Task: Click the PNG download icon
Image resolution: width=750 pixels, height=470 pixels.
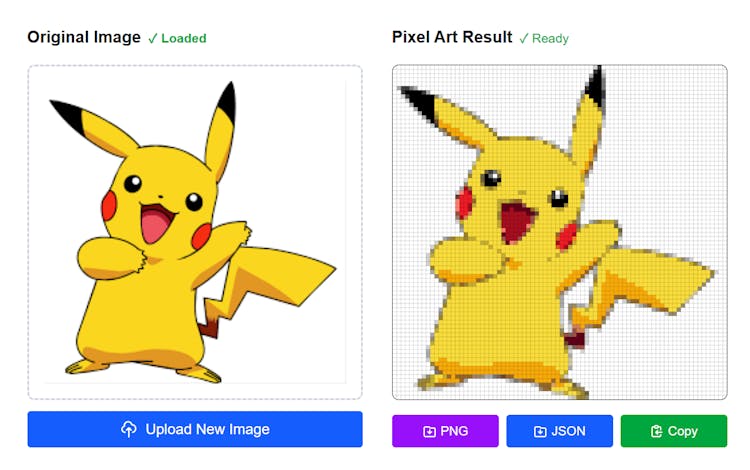Action: click(429, 431)
